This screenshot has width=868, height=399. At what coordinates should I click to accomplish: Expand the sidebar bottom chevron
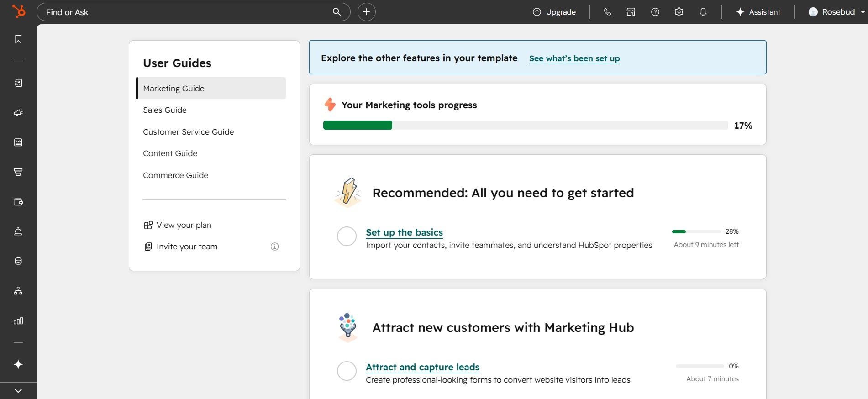[x=18, y=391]
